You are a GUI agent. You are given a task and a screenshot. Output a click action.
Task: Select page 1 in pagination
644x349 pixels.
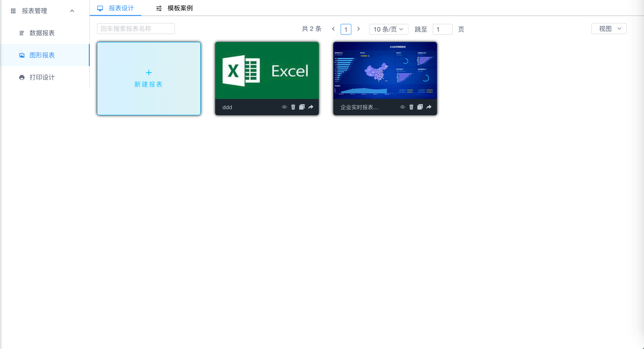[346, 29]
